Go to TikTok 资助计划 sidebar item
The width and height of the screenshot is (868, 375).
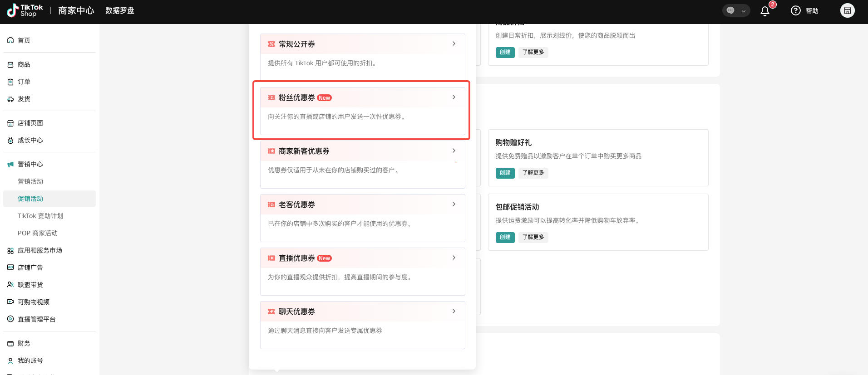pos(40,216)
